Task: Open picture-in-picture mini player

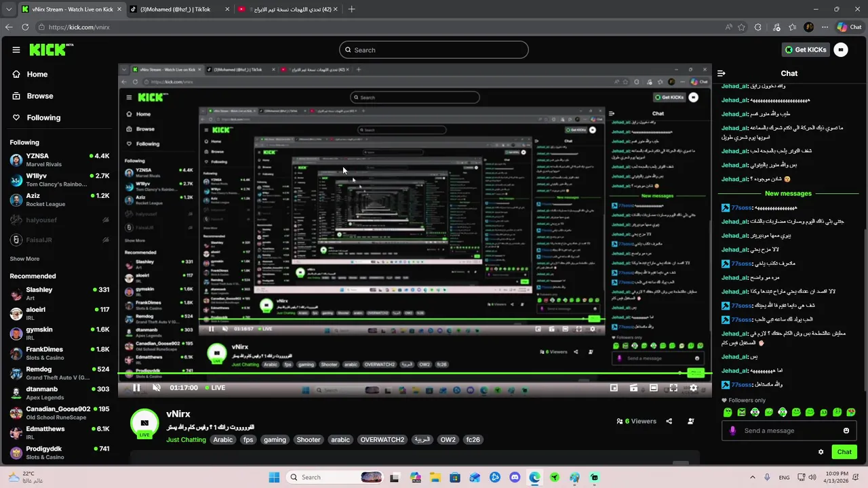Action: coord(614,388)
